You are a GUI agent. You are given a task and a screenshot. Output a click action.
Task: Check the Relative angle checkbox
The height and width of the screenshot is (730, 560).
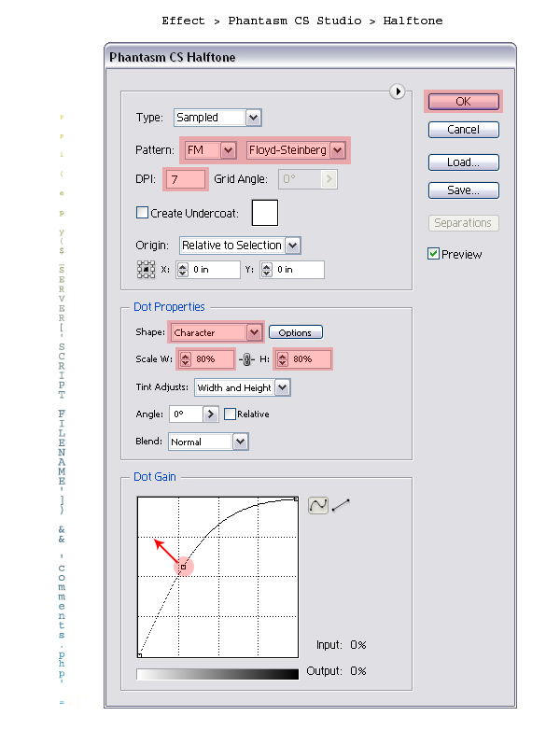pyautogui.click(x=230, y=414)
